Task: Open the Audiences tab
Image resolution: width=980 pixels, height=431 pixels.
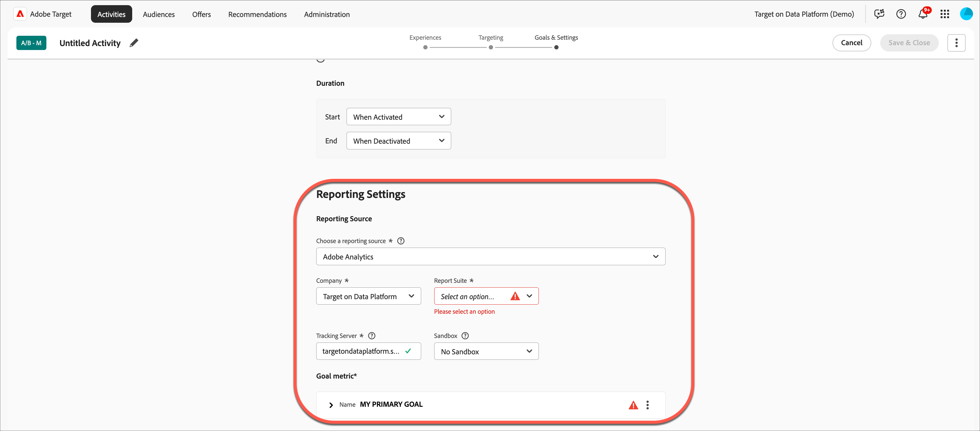Action: point(159,14)
